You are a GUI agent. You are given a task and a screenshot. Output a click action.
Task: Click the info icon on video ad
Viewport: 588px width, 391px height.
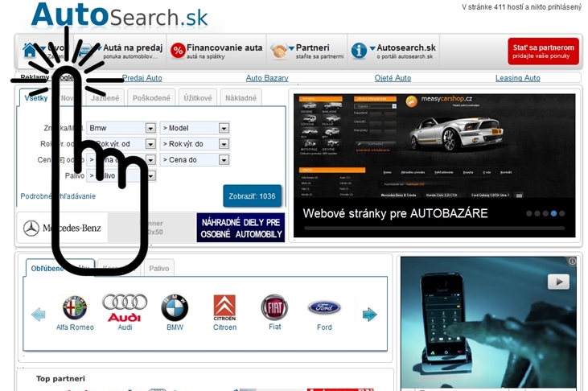pos(572,261)
